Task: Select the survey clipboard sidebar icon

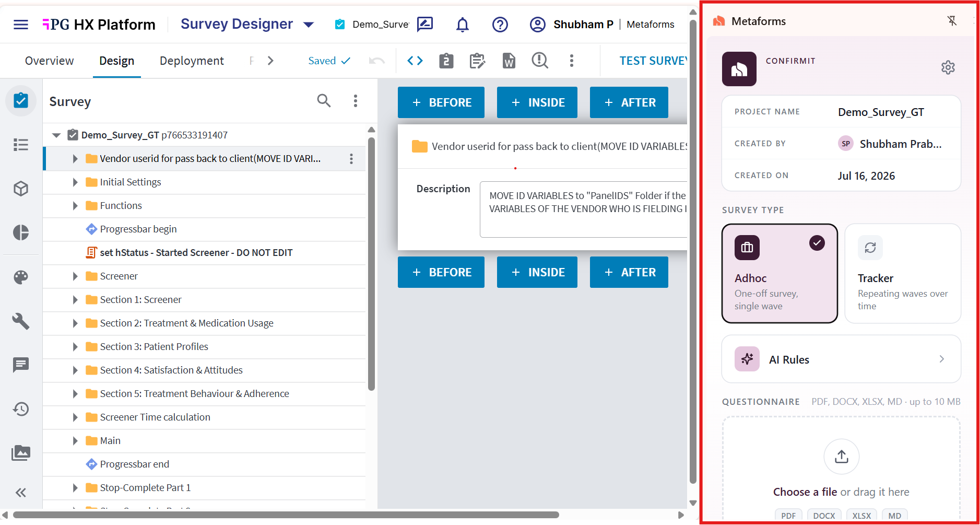Action: click(21, 100)
